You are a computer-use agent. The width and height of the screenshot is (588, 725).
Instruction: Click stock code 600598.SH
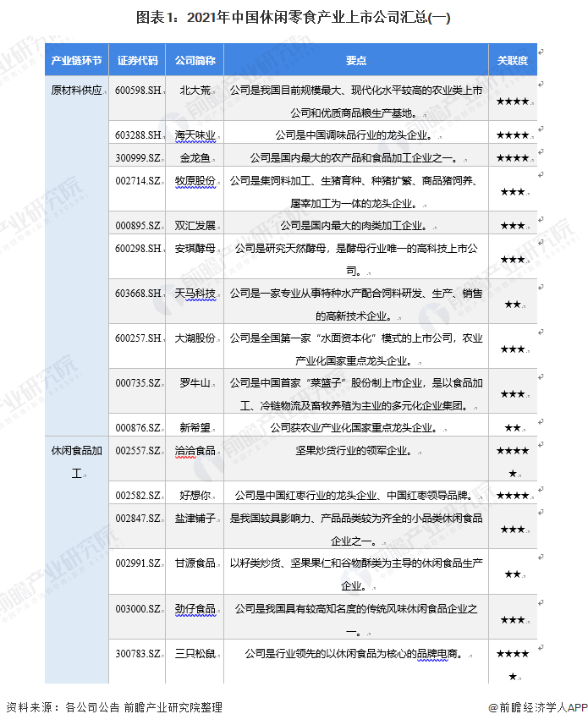(x=138, y=91)
